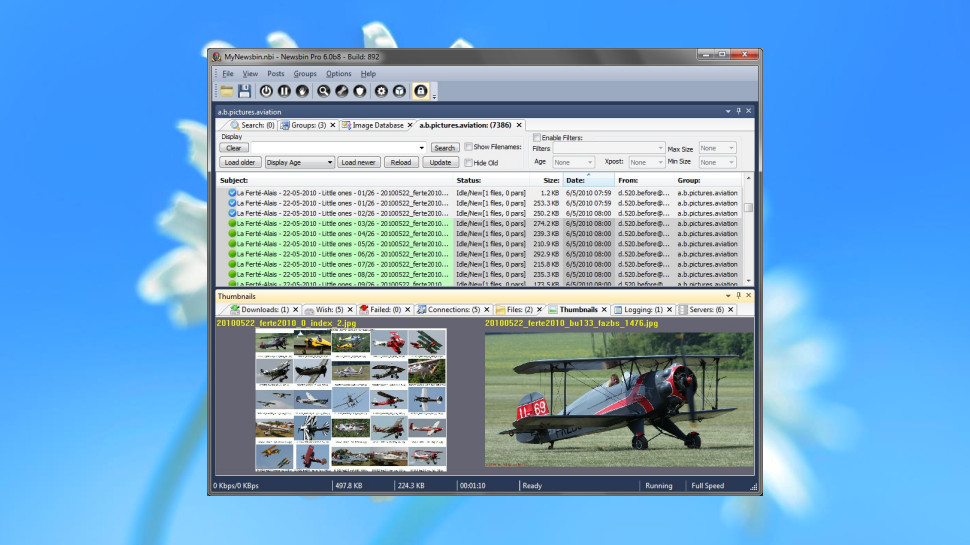970x545 pixels.
Task: Switch to the Connections tab
Action: [455, 310]
